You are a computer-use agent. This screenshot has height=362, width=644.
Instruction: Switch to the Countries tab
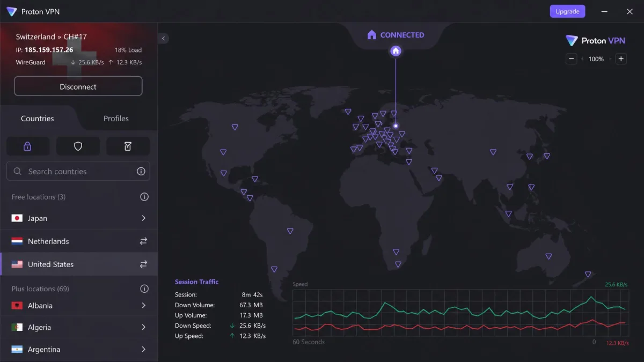(38, 119)
